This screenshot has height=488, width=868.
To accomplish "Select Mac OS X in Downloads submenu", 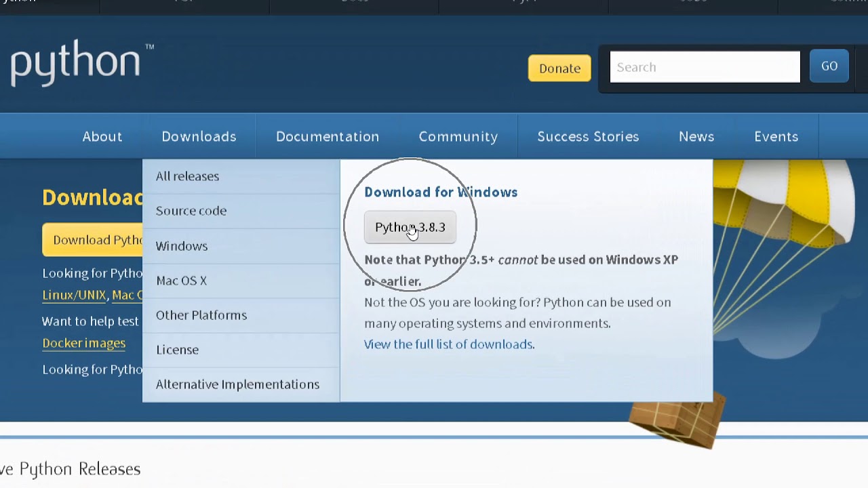I will pos(241,281).
